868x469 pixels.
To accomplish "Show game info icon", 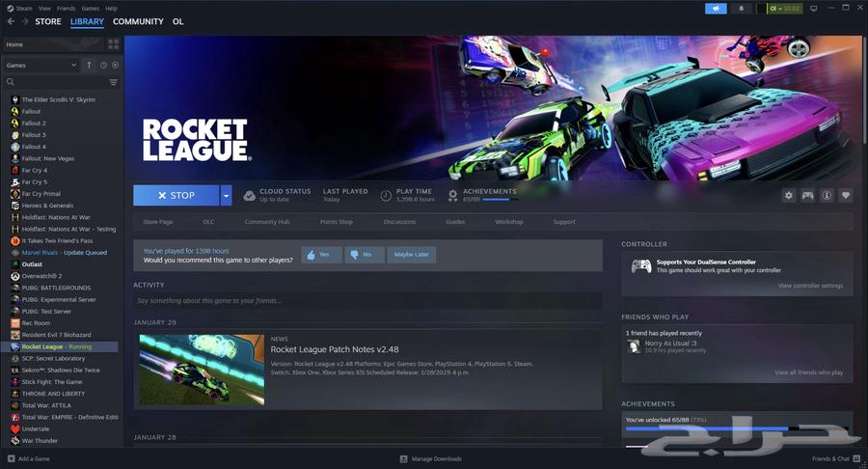I will 827,196.
